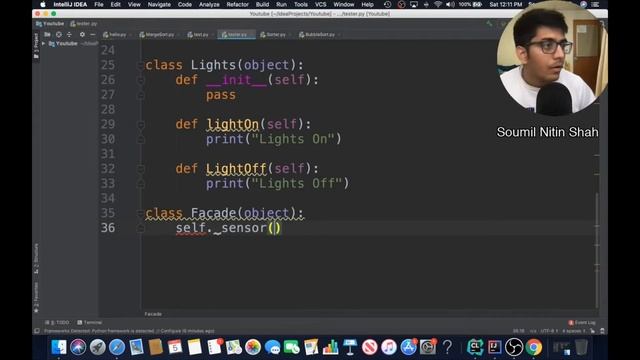This screenshot has width=640, height=360.
Task: Toggle the Project tool window sidebar button
Action: [36, 45]
